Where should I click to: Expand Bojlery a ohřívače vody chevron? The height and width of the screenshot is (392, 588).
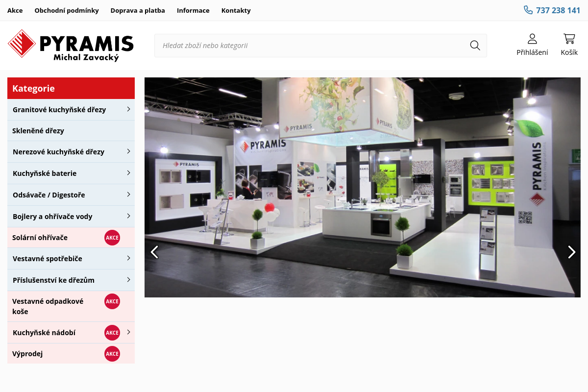[x=128, y=216]
